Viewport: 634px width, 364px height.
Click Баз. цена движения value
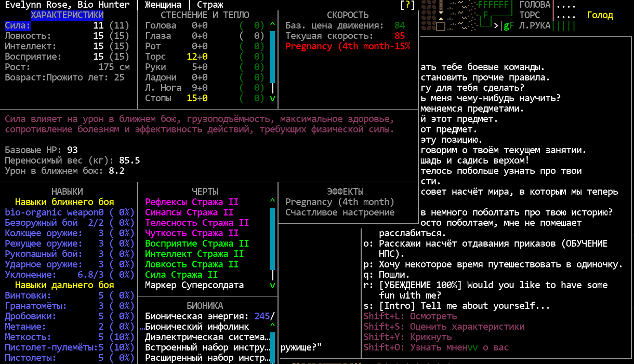click(400, 25)
